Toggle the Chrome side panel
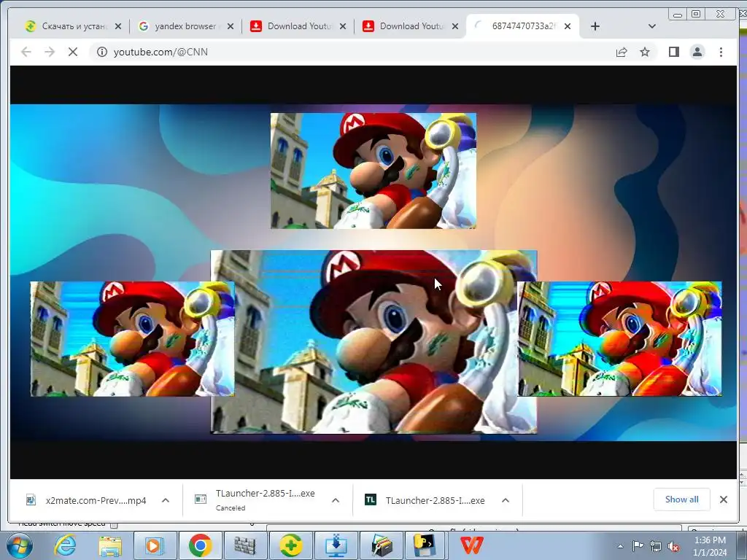Image resolution: width=747 pixels, height=560 pixels. (x=673, y=52)
